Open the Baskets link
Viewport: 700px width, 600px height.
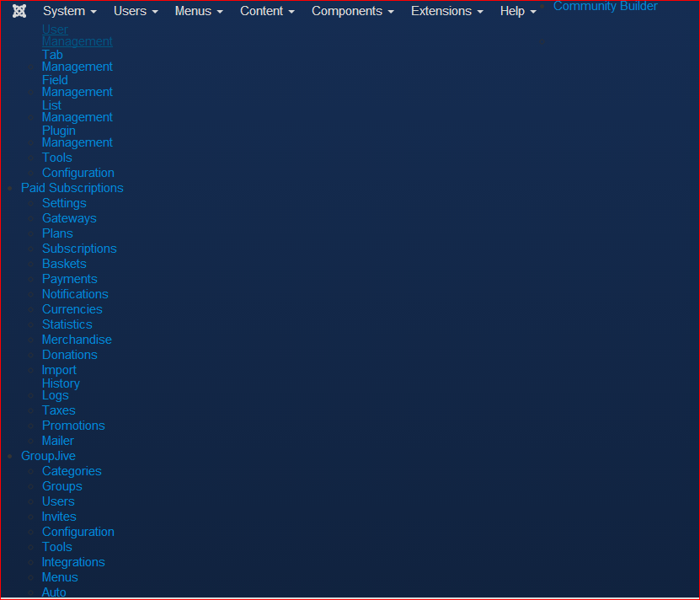64,264
